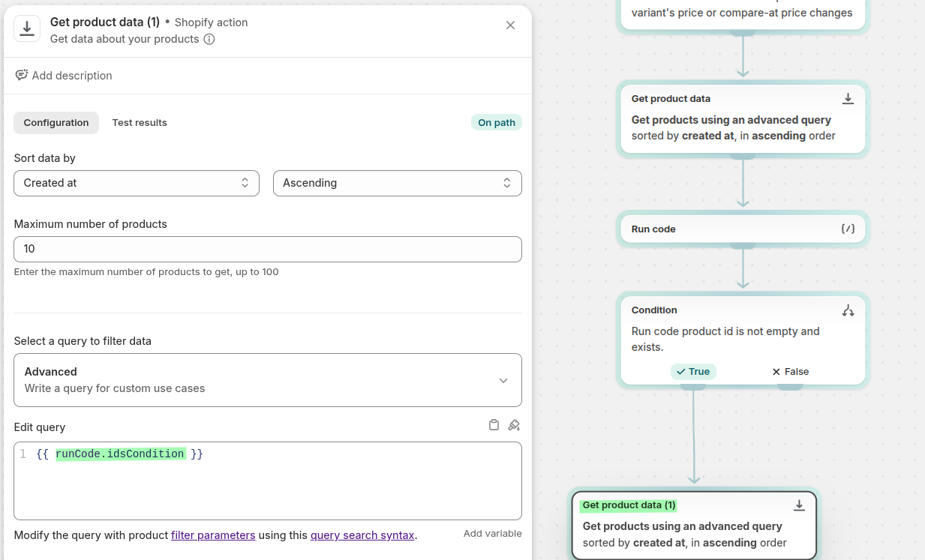The width and height of the screenshot is (925, 560).
Task: Close the Get product data panel
Action: [x=510, y=25]
